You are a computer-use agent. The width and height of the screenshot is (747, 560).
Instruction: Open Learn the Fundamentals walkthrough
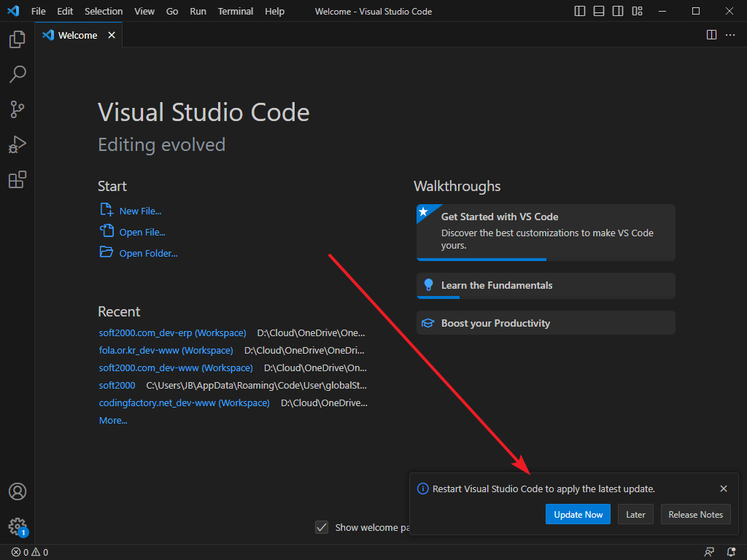coord(546,286)
